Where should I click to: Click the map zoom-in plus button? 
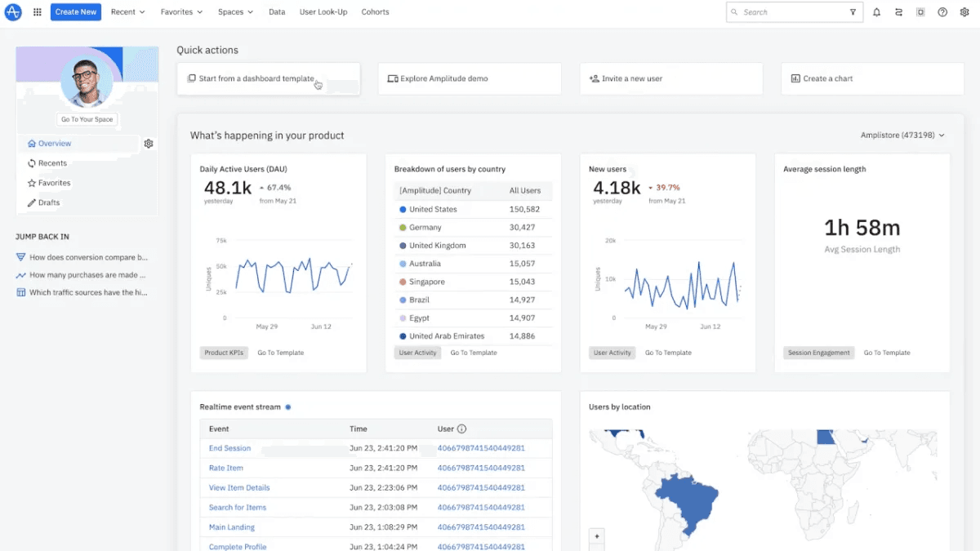(x=597, y=536)
